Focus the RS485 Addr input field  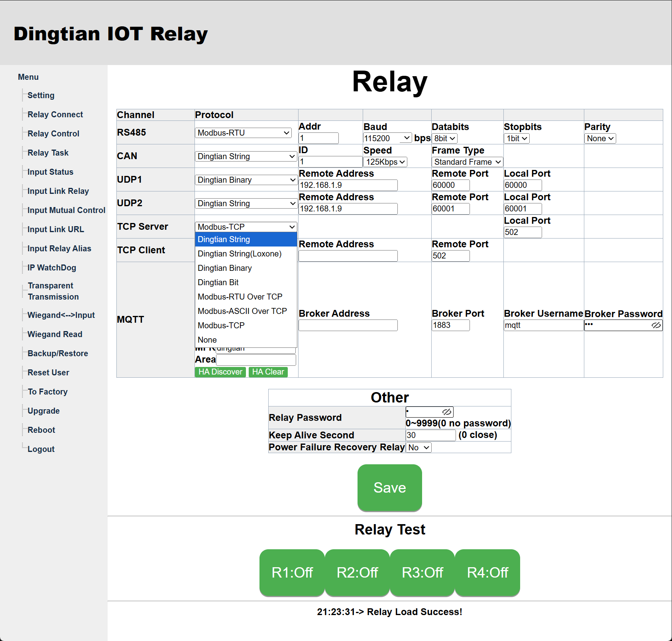pyautogui.click(x=319, y=138)
